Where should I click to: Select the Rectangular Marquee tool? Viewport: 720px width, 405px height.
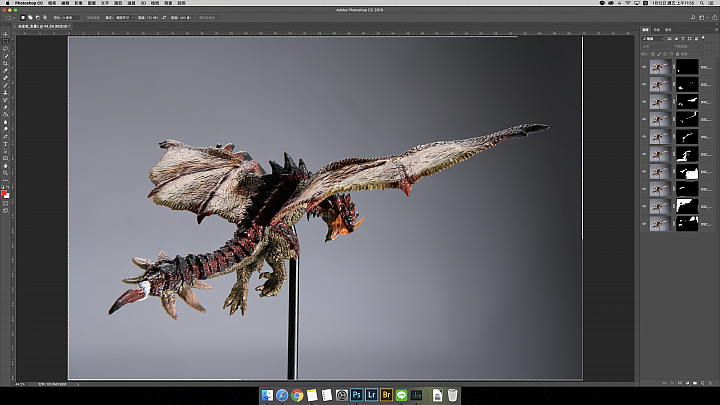pos(6,41)
